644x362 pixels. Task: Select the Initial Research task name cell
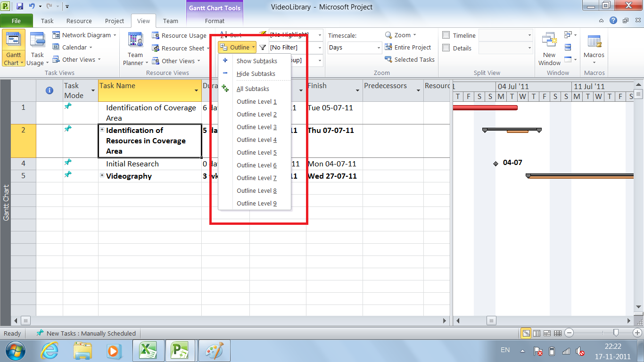150,164
